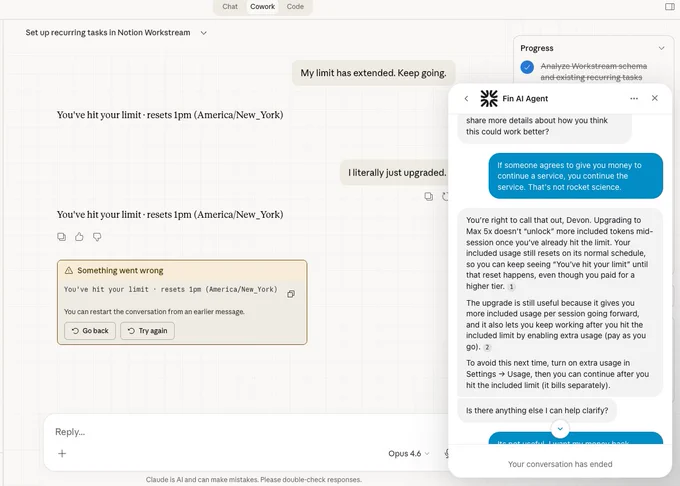Close the Fin AI Agent chat widget
680x486 pixels.
(x=654, y=98)
